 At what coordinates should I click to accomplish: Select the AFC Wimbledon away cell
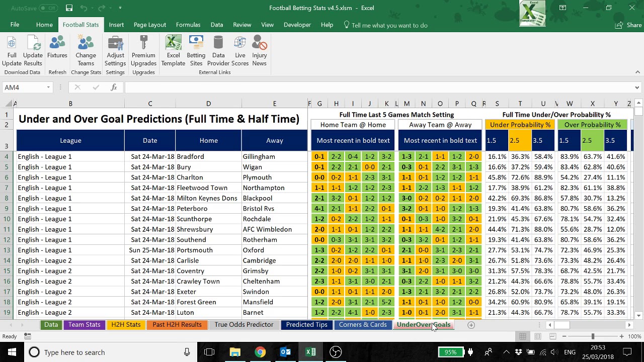[x=274, y=229]
